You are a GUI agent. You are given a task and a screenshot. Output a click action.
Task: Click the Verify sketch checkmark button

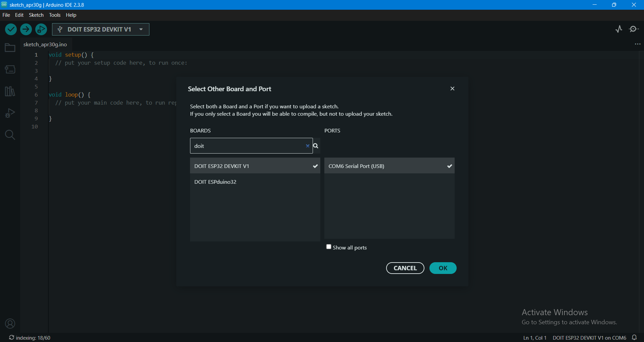[11, 30]
